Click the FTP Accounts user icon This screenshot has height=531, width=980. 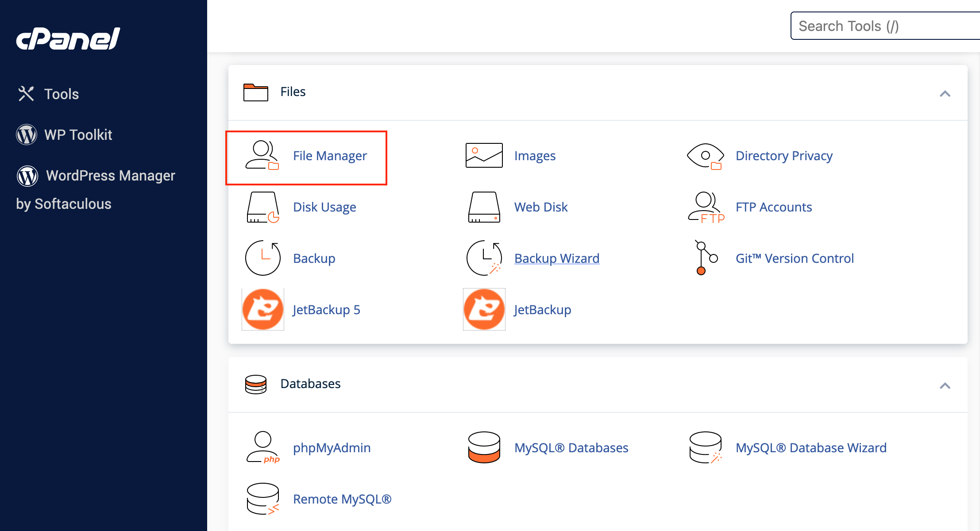click(706, 207)
